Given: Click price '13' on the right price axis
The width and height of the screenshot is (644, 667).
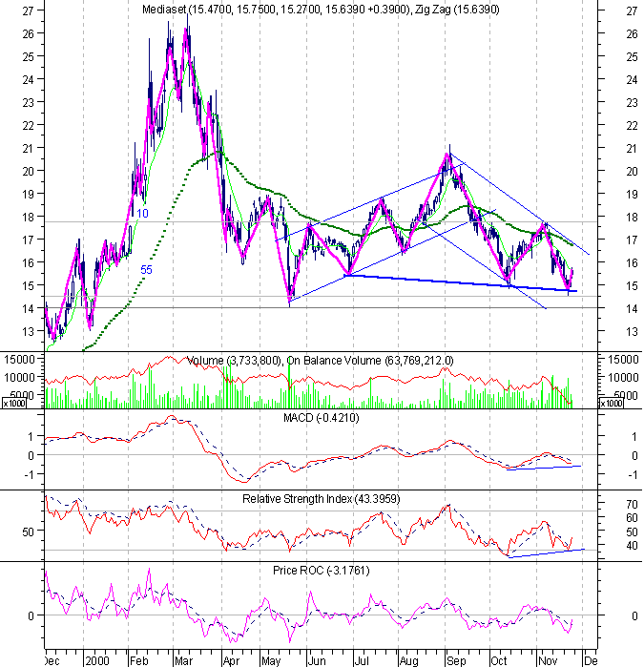Looking at the screenshot, I should point(632,331).
